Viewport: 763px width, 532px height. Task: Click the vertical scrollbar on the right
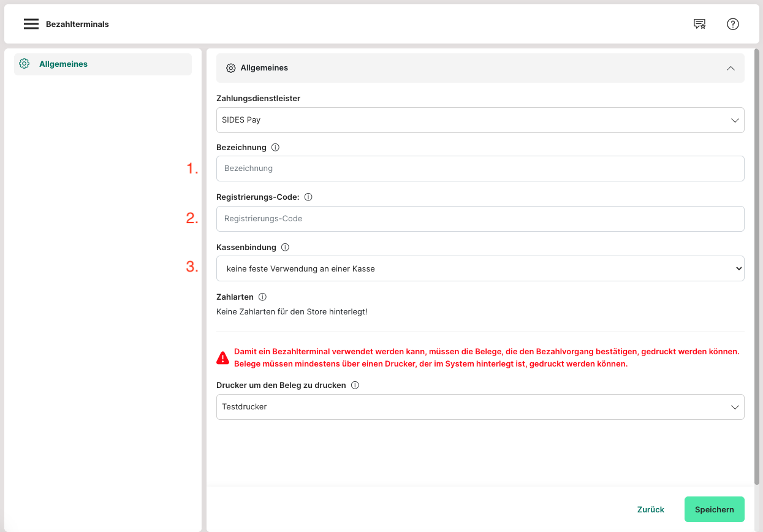pos(757,264)
